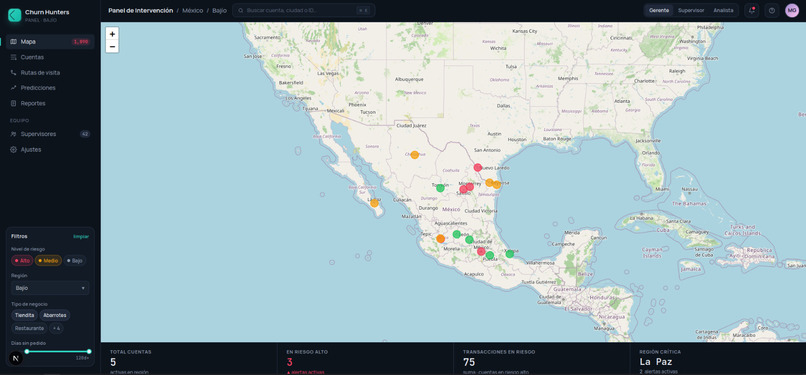Screen dimensions: 806x375
Task: Zoom out the map with minus button
Action: pyautogui.click(x=112, y=47)
